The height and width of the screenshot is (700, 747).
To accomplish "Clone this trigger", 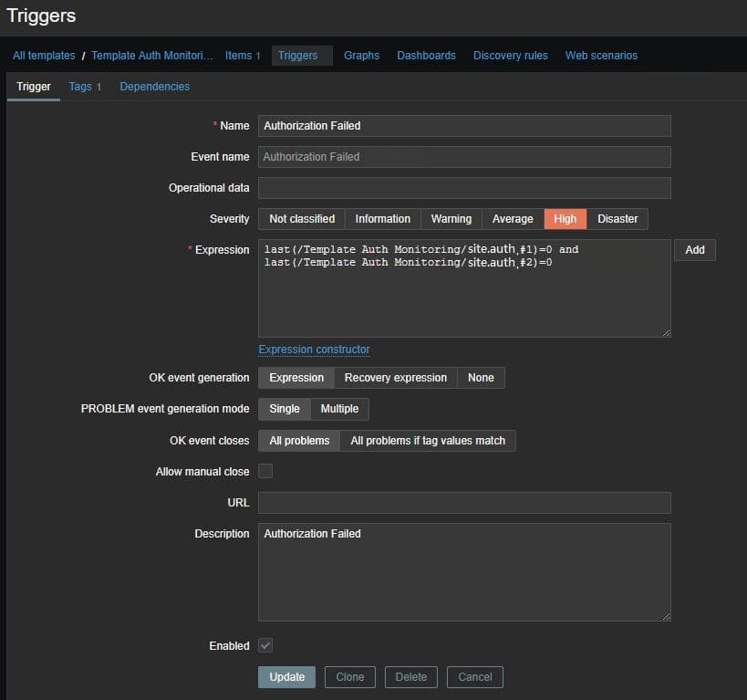I will click(x=349, y=677).
